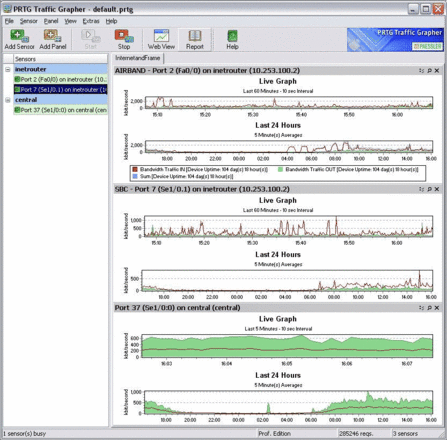Click the Sensors column header
The width and height of the screenshot is (447, 440).
(60, 59)
